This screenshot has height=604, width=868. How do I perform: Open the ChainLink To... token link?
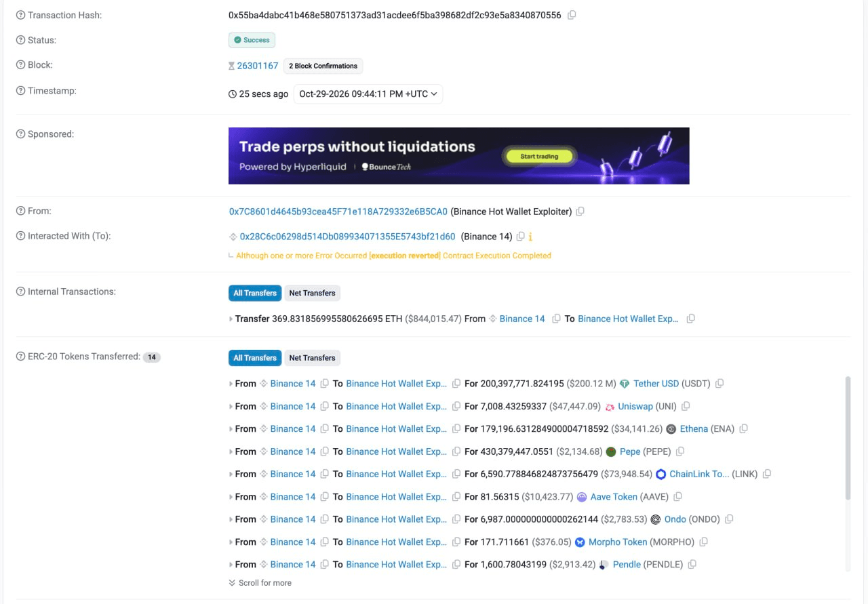click(x=699, y=475)
